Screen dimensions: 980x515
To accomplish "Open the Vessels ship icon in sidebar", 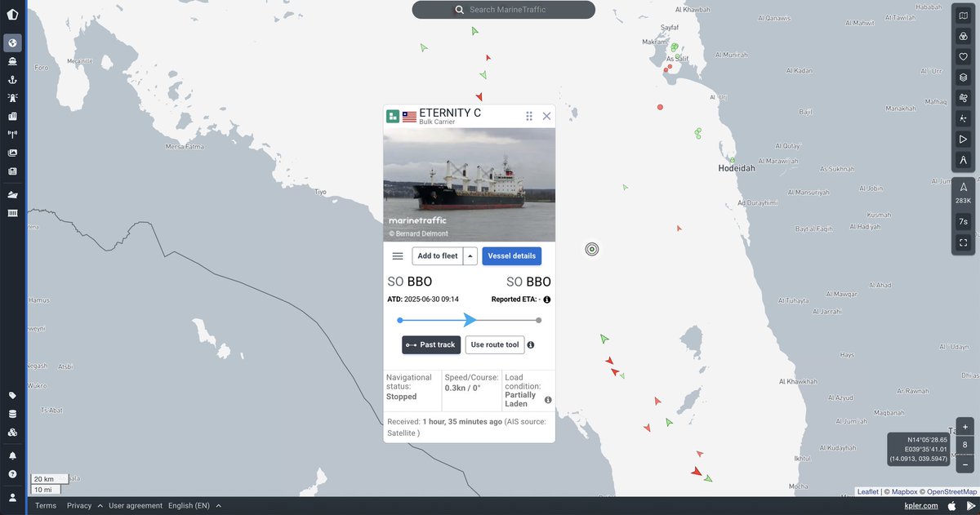I will point(12,61).
